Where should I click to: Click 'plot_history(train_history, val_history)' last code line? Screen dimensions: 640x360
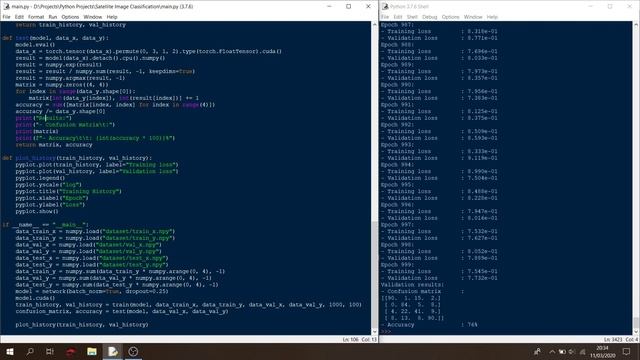(82, 325)
